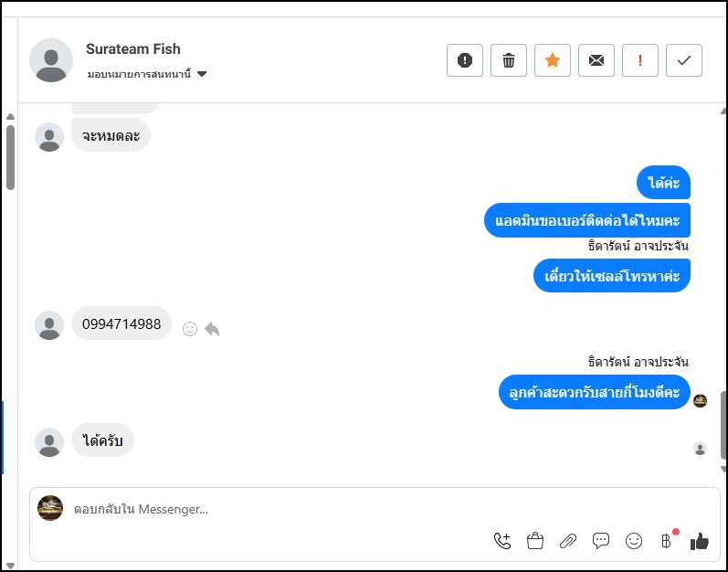Delete conversation using the trash icon
The height and width of the screenshot is (572, 728).
click(x=509, y=60)
